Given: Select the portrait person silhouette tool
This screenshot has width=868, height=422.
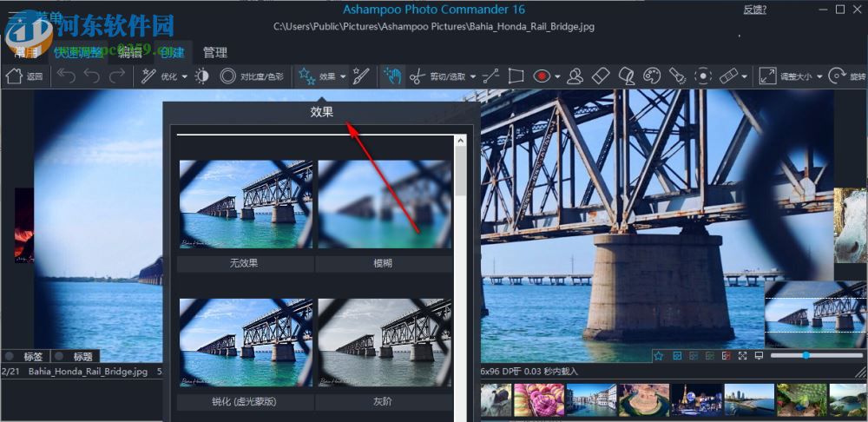Looking at the screenshot, I should pos(575,76).
